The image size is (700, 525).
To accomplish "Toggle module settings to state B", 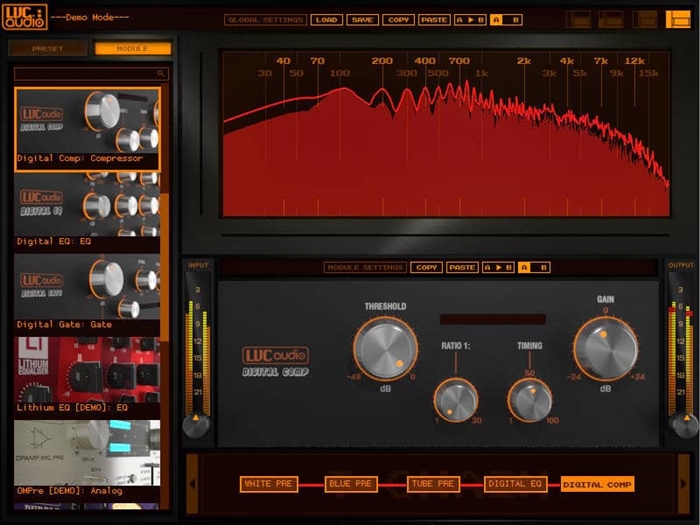I will click(542, 267).
